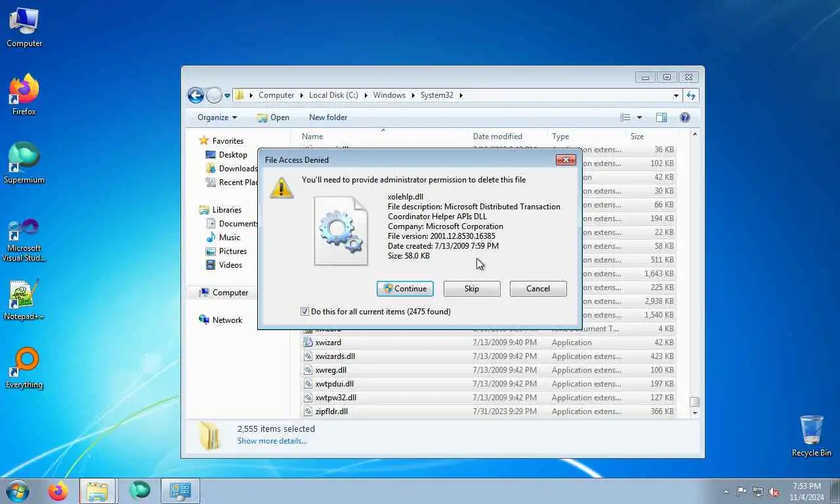Open the Supermium desktop shortcut

tap(24, 163)
